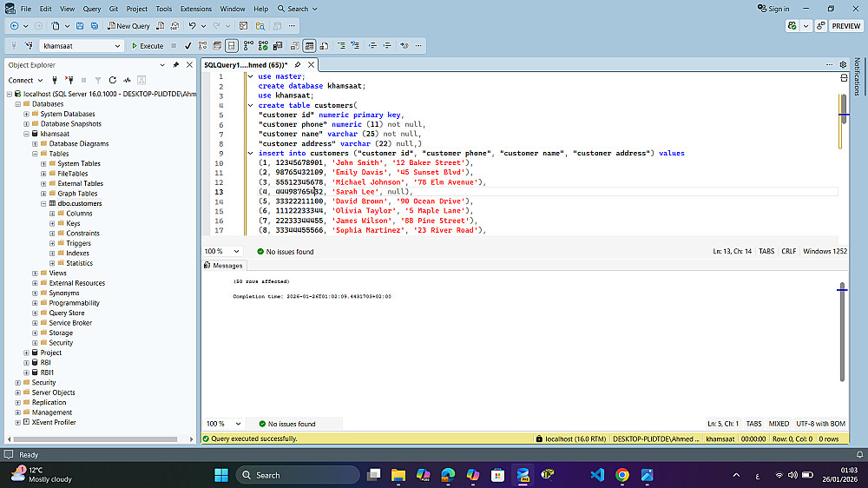
Task: Pin the Object Explorer panel
Action: (176, 65)
